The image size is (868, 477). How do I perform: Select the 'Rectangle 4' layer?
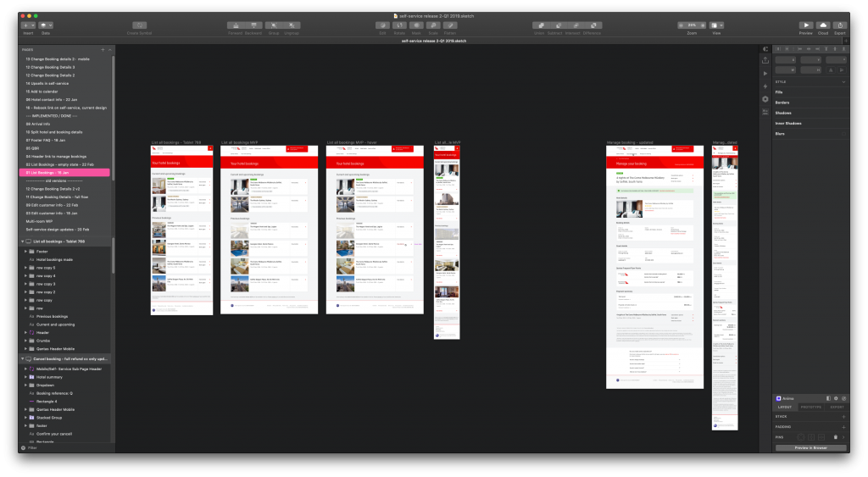click(47, 402)
